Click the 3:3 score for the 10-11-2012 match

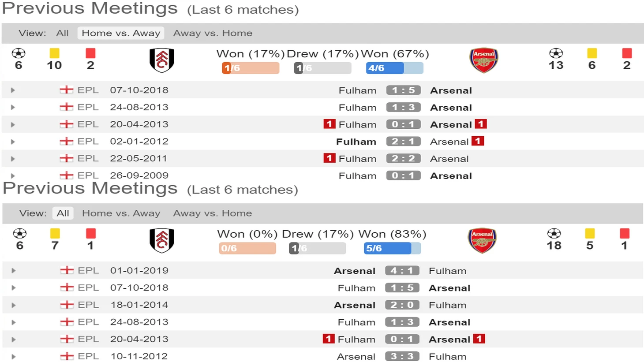[402, 356]
